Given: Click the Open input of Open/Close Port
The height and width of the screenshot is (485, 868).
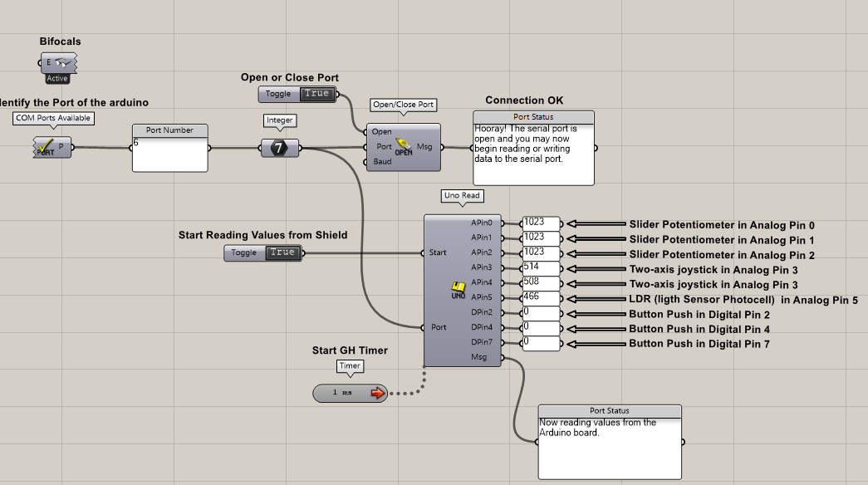Looking at the screenshot, I should click(382, 132).
